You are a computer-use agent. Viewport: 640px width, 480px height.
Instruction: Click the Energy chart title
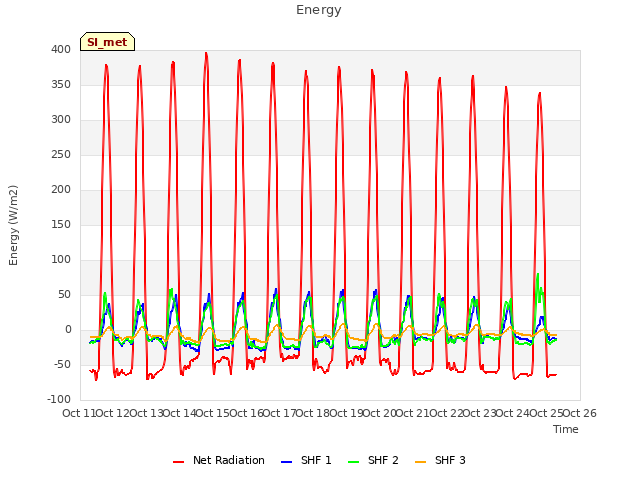click(319, 10)
